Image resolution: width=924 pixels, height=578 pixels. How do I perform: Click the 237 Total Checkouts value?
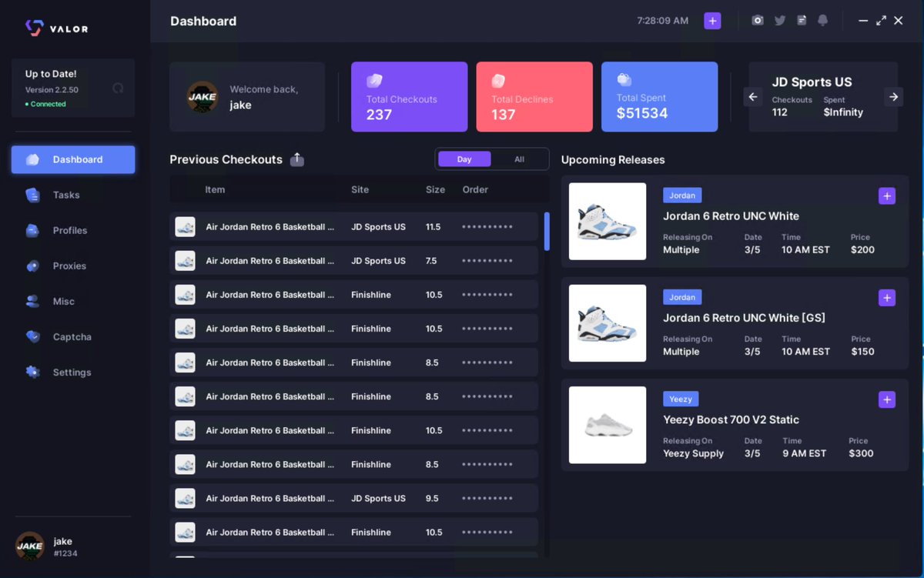380,115
